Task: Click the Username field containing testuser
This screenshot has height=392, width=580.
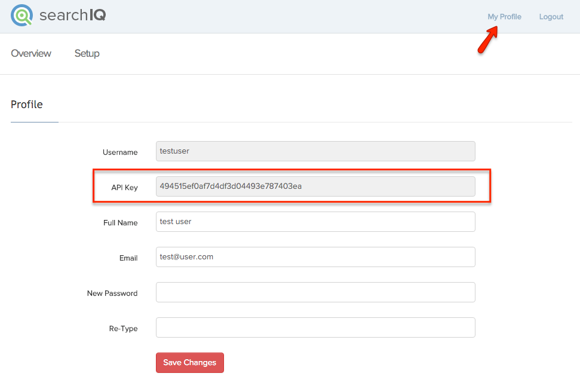Action: [315, 151]
